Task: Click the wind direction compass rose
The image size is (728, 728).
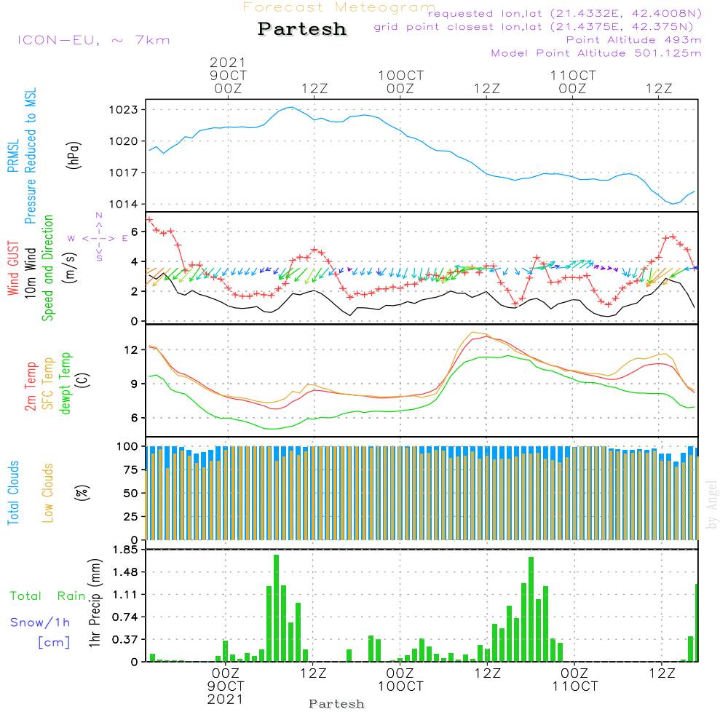Action: tap(98, 238)
